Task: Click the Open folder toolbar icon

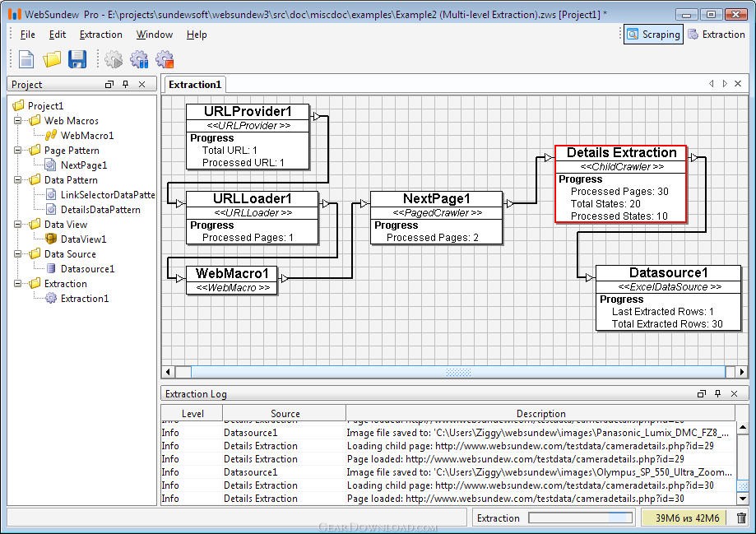Action: tap(52, 59)
